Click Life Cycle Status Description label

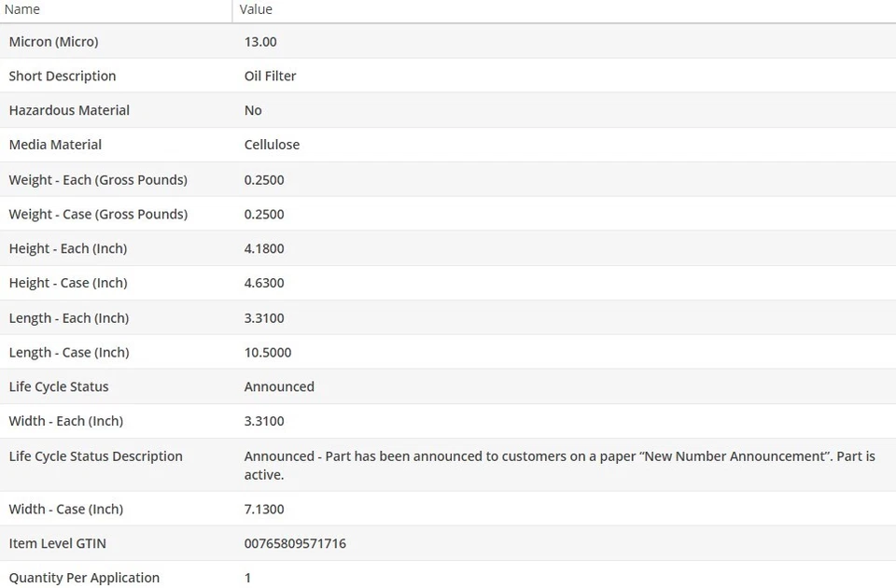96,456
